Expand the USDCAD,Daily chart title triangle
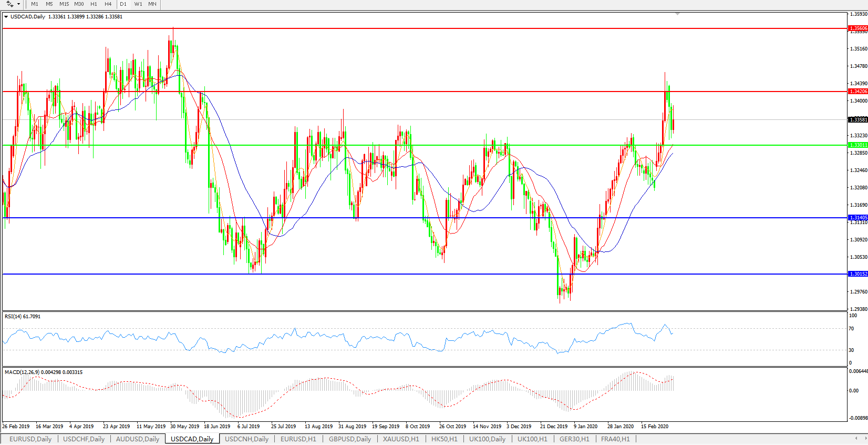 click(x=6, y=17)
